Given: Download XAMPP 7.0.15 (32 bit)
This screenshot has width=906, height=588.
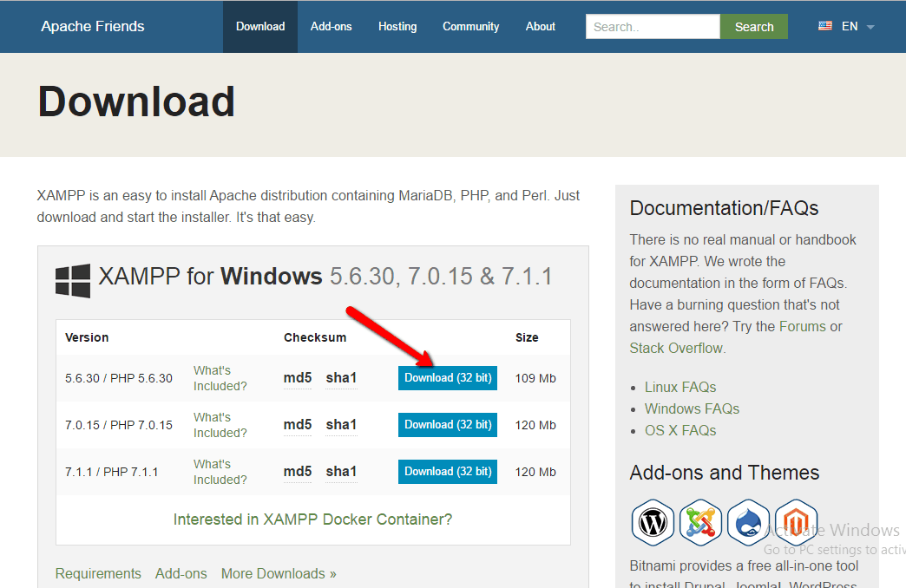Looking at the screenshot, I should 448,425.
